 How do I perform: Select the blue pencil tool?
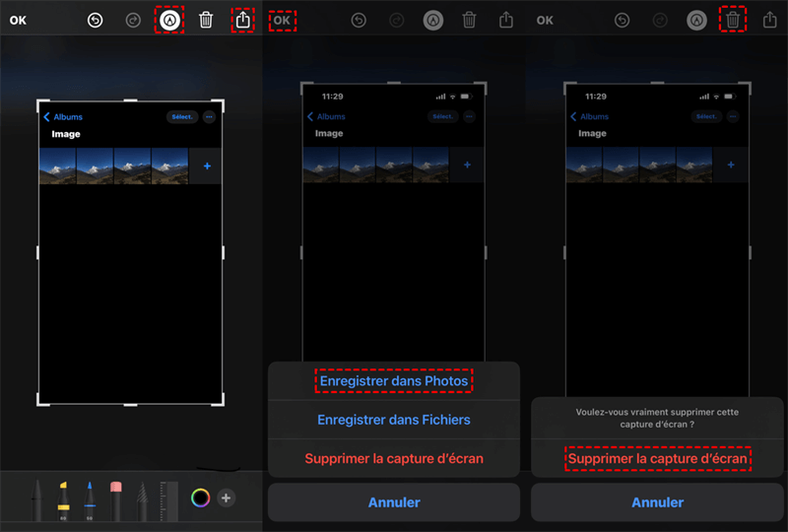pyautogui.click(x=89, y=499)
